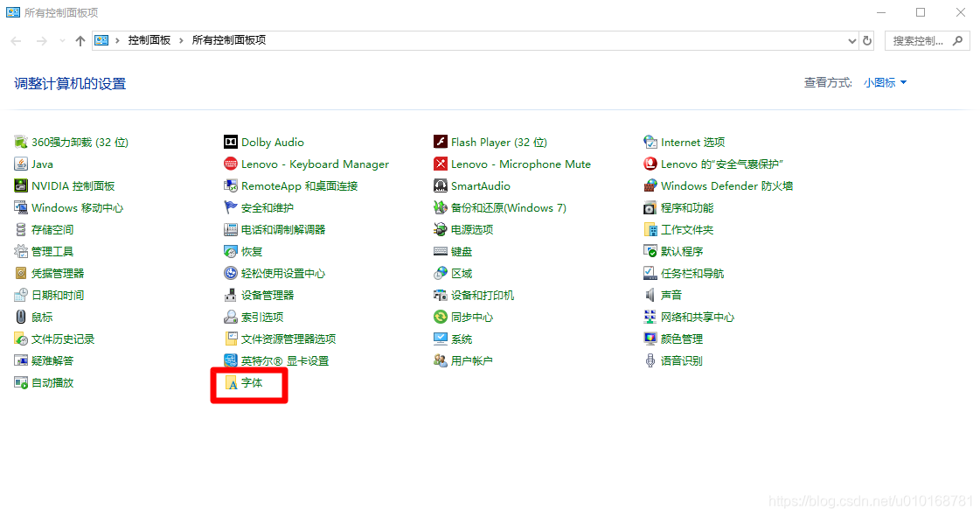
Task: Go back with the back arrow
Action: tap(17, 40)
